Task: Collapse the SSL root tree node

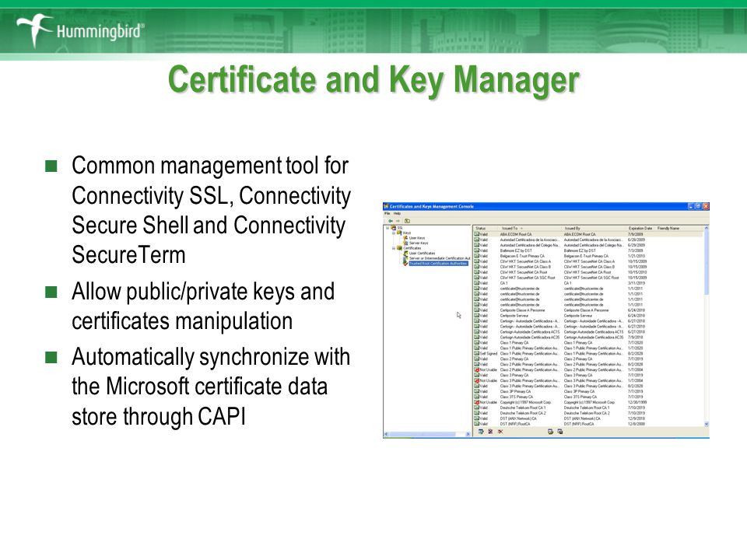Action: [x=388, y=228]
